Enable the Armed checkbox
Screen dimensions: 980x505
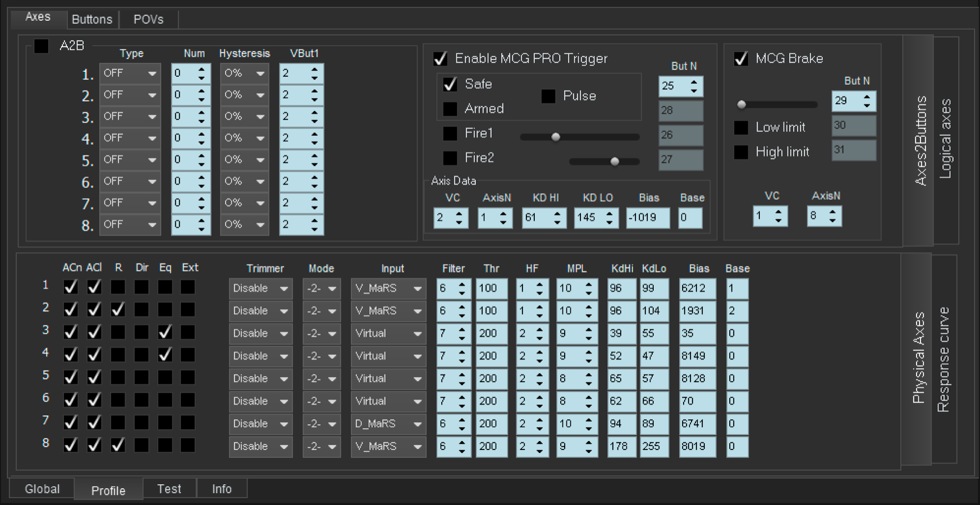coord(450,109)
